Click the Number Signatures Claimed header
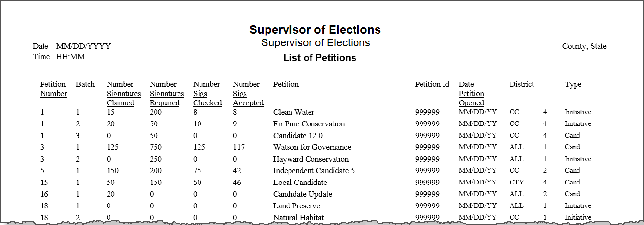The width and height of the screenshot is (644, 225). (x=124, y=94)
